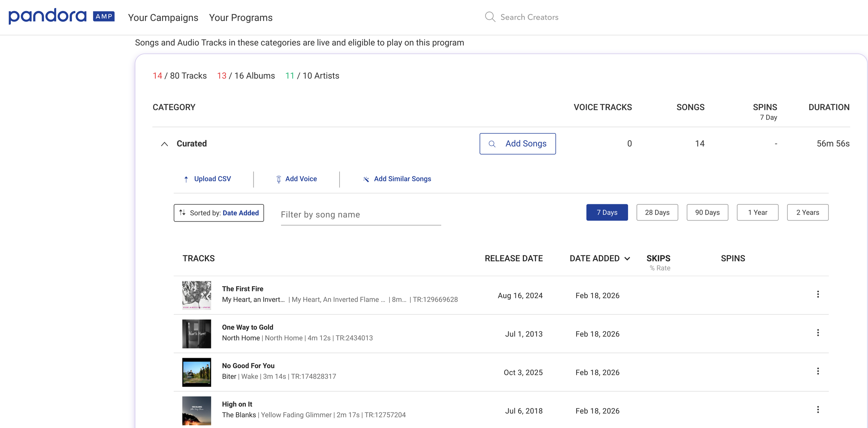Open Your Campaigns in top navigation
This screenshot has width=868, height=428.
[163, 18]
